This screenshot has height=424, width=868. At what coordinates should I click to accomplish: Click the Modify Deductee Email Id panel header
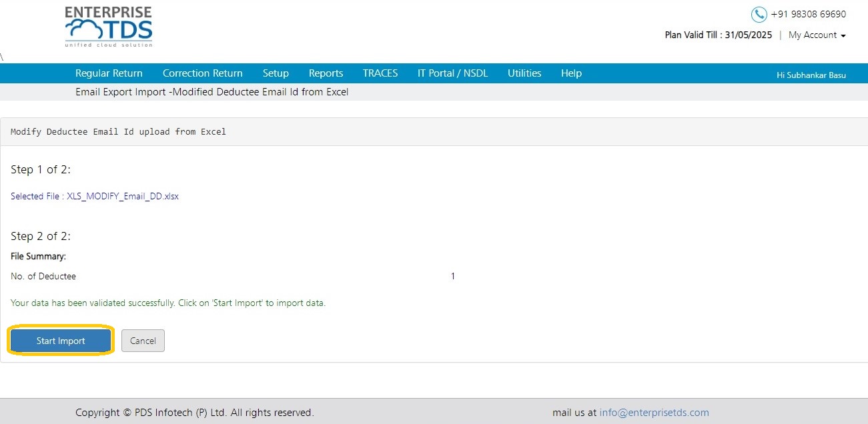click(434, 132)
